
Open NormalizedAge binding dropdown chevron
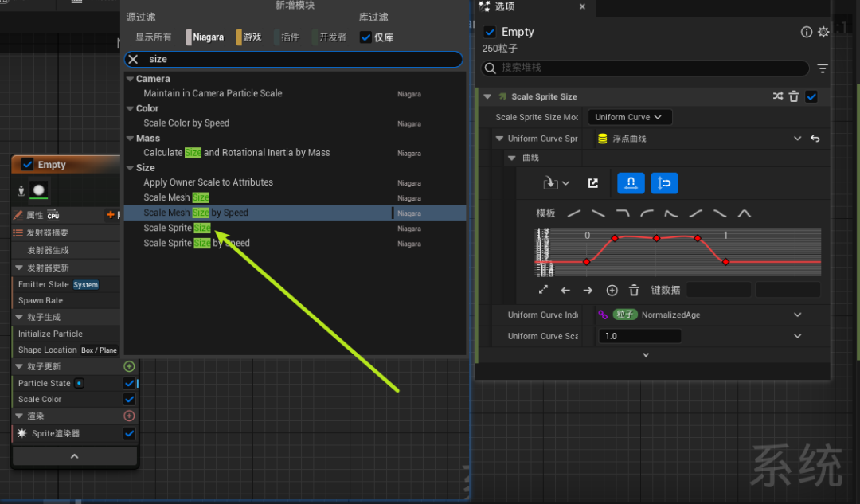click(797, 315)
